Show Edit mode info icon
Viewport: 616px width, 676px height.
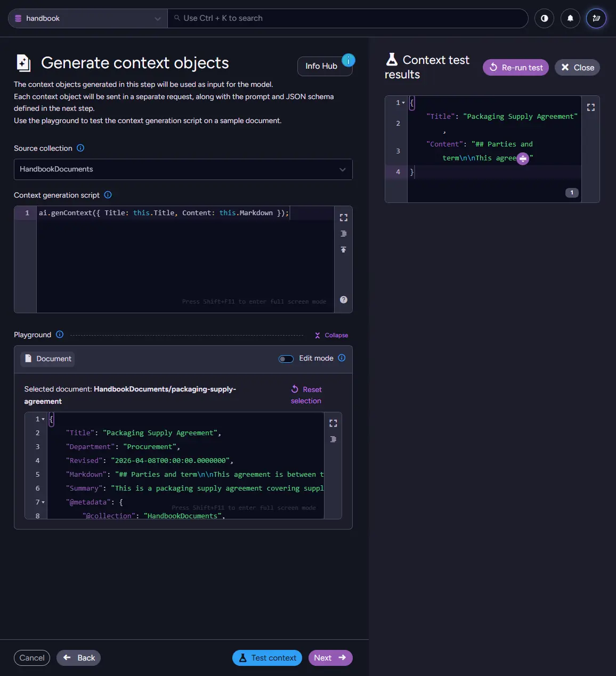(342, 358)
